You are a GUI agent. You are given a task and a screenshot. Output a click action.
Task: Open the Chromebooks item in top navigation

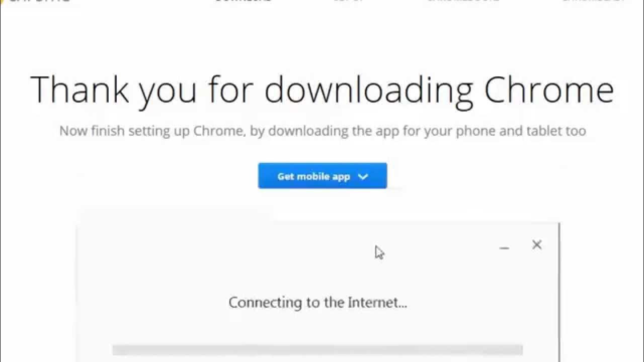[x=463, y=2]
